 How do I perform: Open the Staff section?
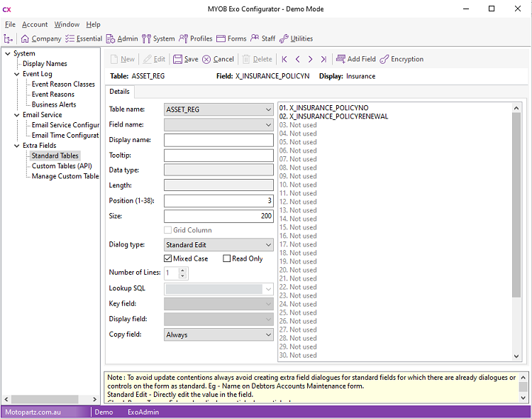click(262, 39)
